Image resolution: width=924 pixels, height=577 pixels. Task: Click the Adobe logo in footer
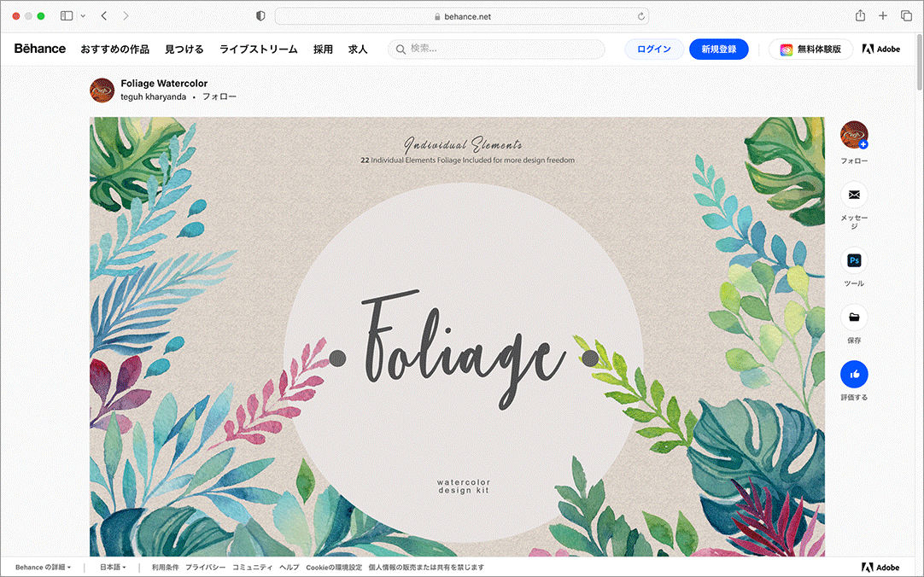(x=880, y=568)
